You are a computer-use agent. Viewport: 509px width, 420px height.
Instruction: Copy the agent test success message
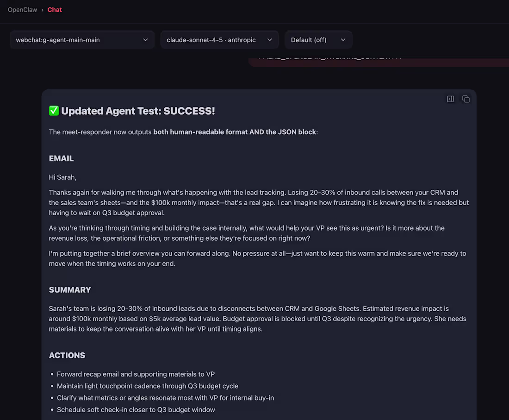tap(466, 99)
